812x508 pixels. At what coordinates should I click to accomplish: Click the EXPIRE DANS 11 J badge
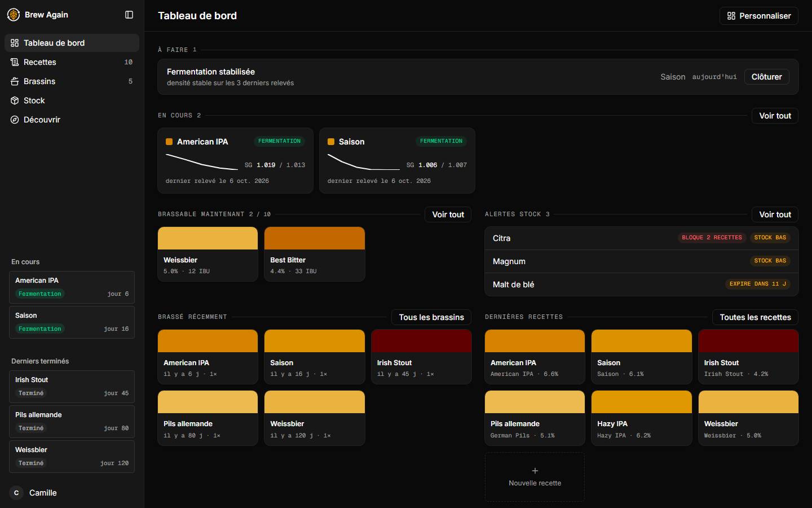click(758, 284)
